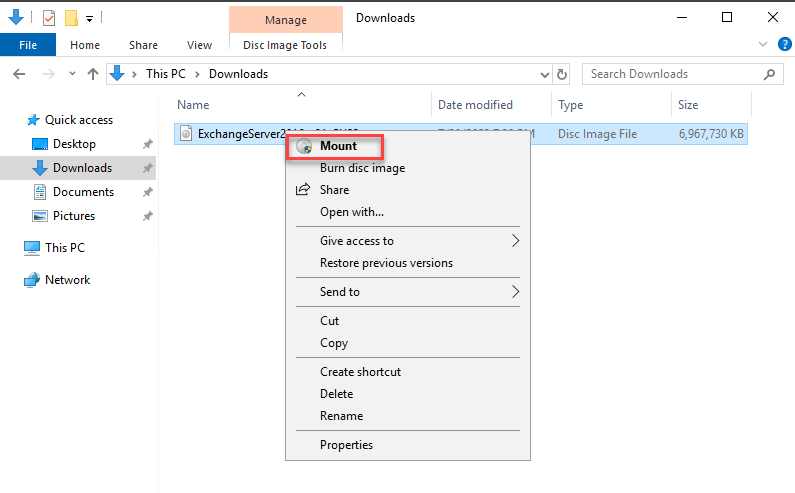Click the Share icon in context menu
This screenshot has width=795, height=493.
pos(303,190)
